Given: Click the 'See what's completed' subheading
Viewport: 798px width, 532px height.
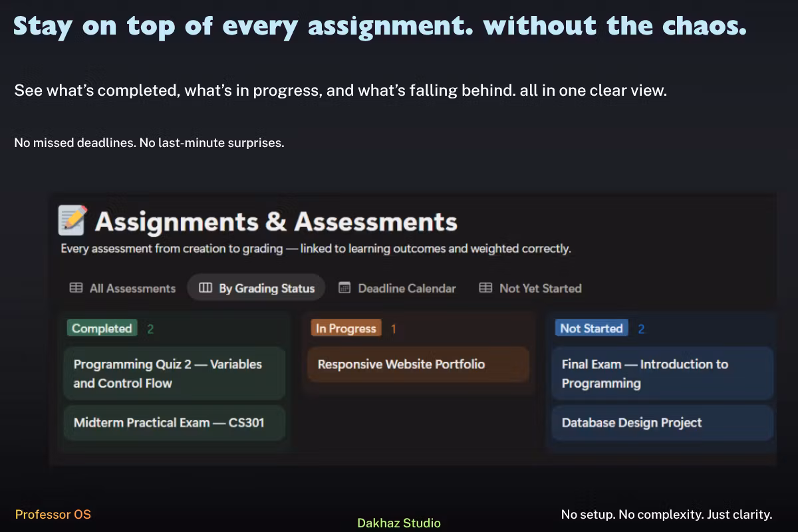Looking at the screenshot, I should coord(340,90).
